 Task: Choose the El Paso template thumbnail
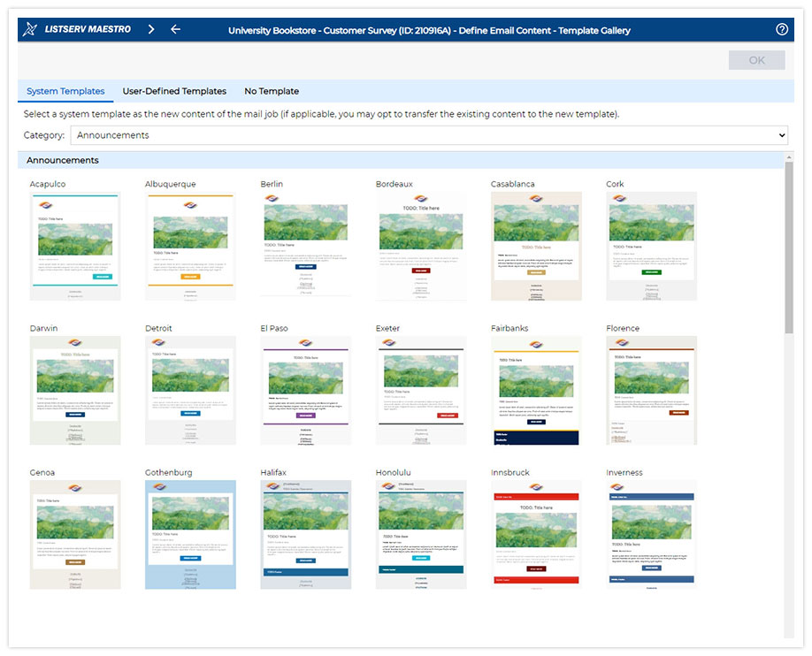[x=306, y=391]
